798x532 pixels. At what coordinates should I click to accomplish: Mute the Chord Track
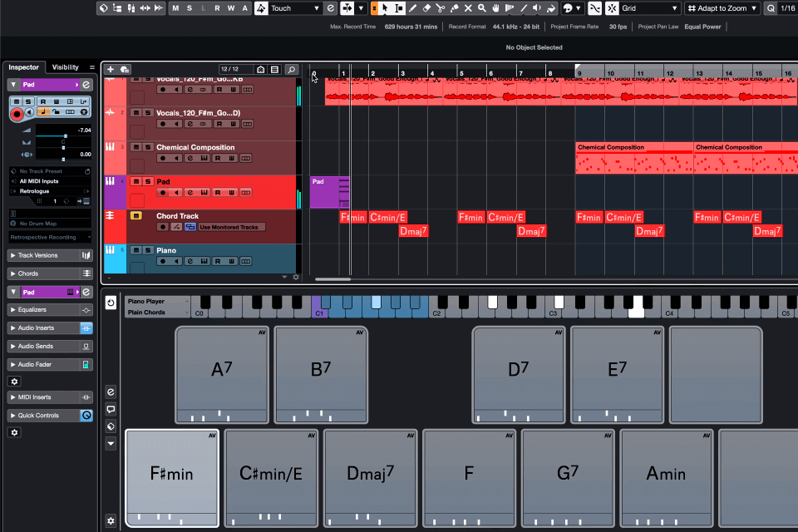[x=135, y=216]
